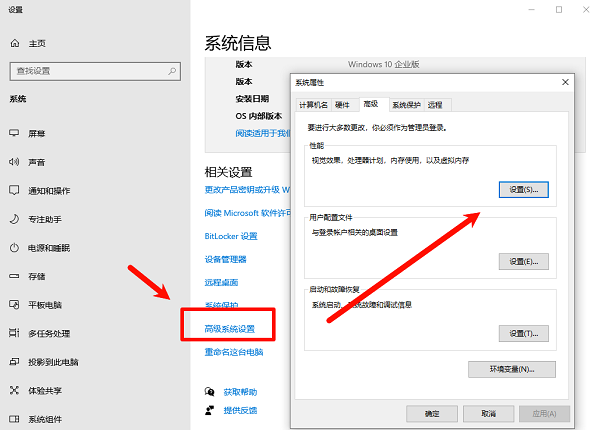Screen dimensions: 600x430
Task: Focus the 查找设置 search field
Action: click(x=95, y=71)
